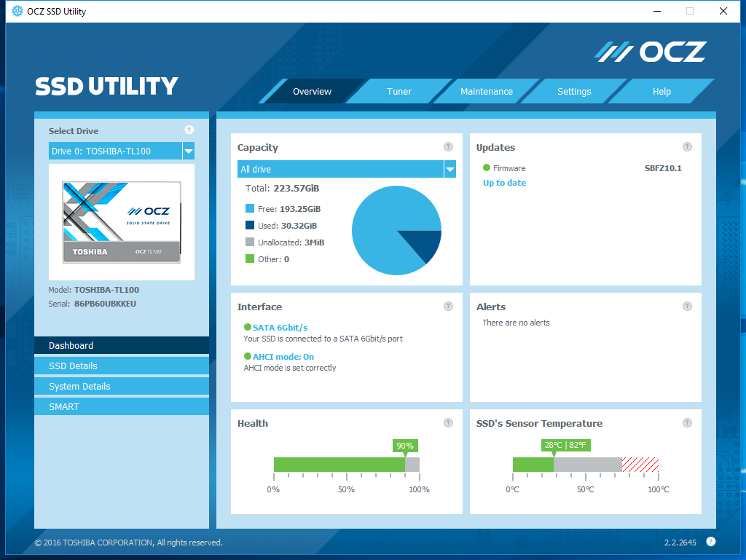Click the temperature gauge bar

[x=586, y=465]
